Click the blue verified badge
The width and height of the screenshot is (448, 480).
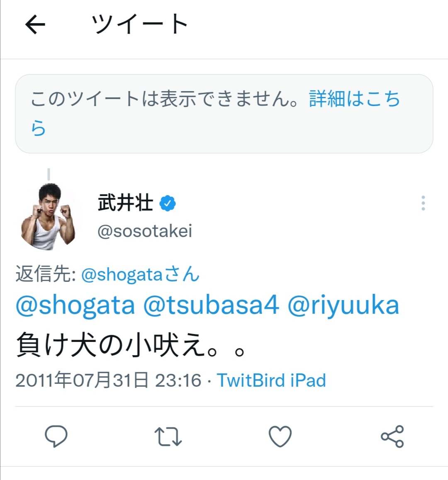168,204
